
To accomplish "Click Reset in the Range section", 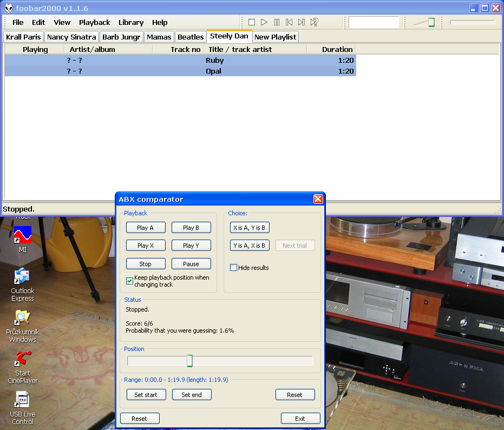I will tap(295, 395).
